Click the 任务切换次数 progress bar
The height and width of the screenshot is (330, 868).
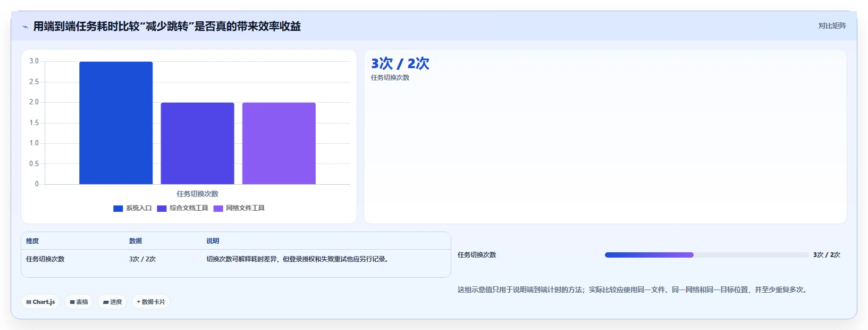(706, 255)
